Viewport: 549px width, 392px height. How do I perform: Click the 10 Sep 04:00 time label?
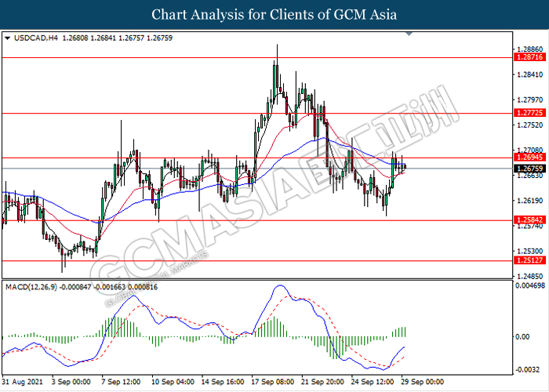173,382
